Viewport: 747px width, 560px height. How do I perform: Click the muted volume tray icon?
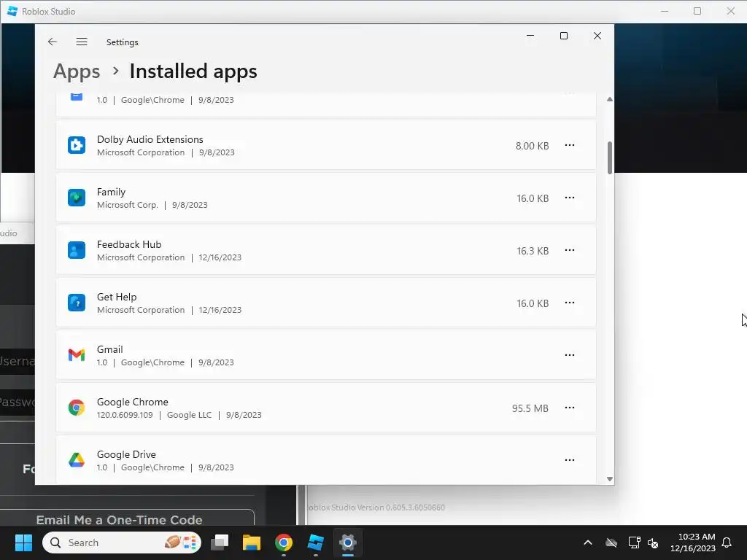tap(653, 542)
